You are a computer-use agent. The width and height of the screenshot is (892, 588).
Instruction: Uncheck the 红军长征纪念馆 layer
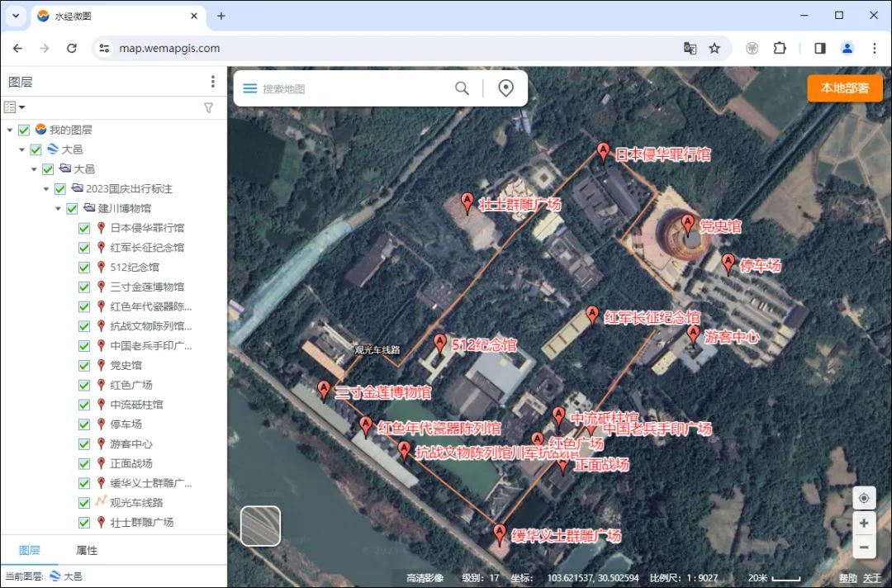pos(84,248)
